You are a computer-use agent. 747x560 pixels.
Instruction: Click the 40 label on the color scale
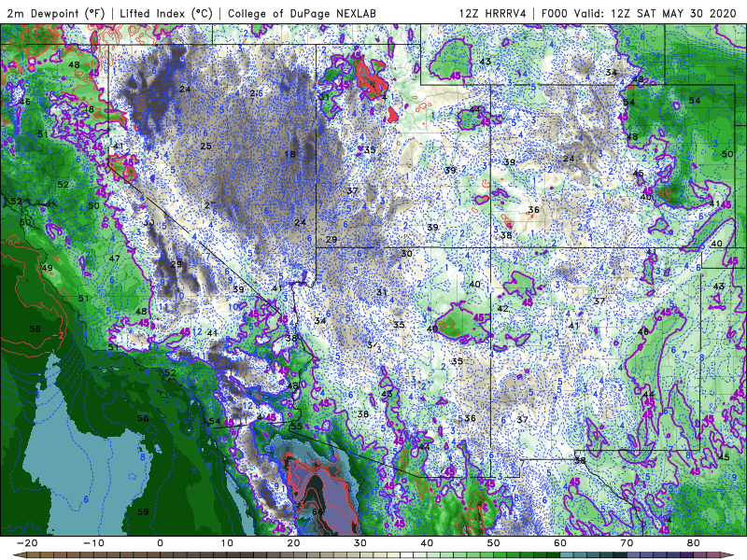pyautogui.click(x=427, y=543)
